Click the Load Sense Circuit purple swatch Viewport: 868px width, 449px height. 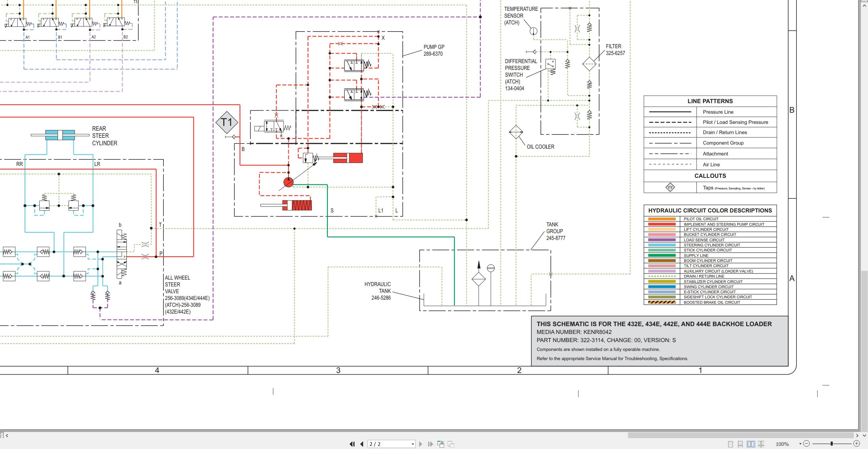tap(662, 240)
